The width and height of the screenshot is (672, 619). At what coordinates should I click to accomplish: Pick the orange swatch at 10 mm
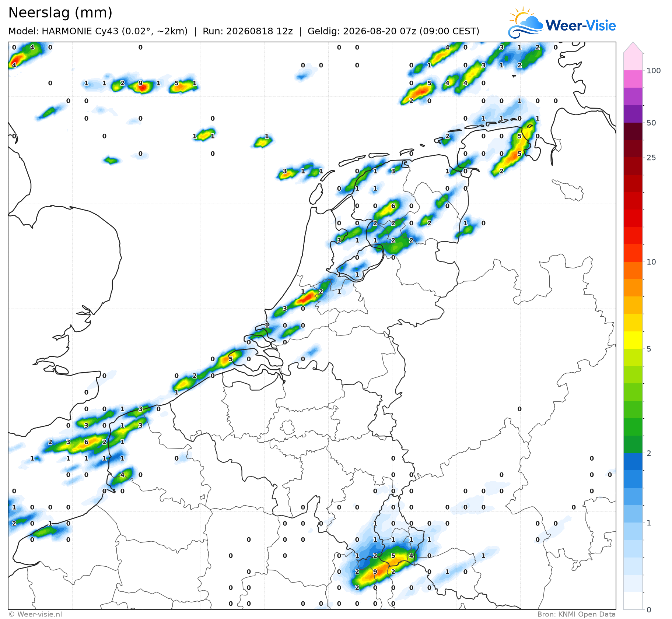(x=633, y=271)
